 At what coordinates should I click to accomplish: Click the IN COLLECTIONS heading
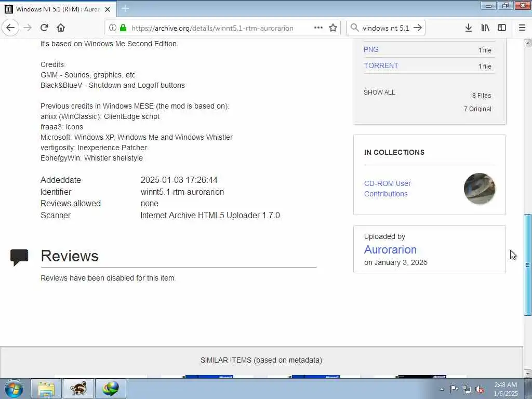[394, 152]
